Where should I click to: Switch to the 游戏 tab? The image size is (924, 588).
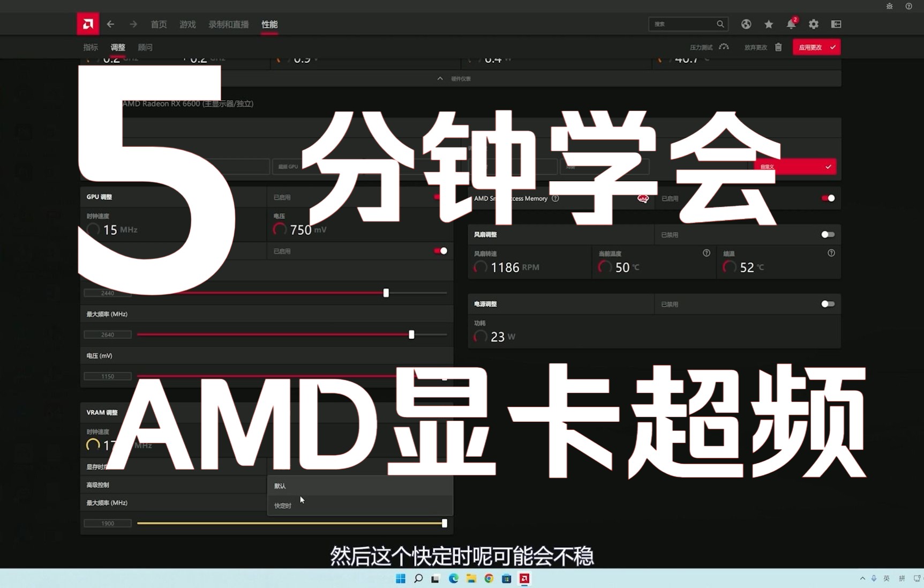(187, 24)
